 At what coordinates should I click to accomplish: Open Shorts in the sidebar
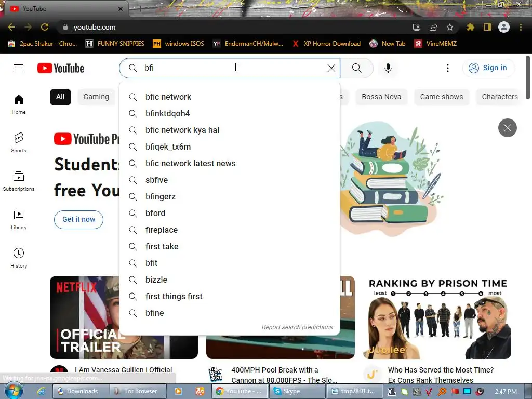pyautogui.click(x=19, y=142)
